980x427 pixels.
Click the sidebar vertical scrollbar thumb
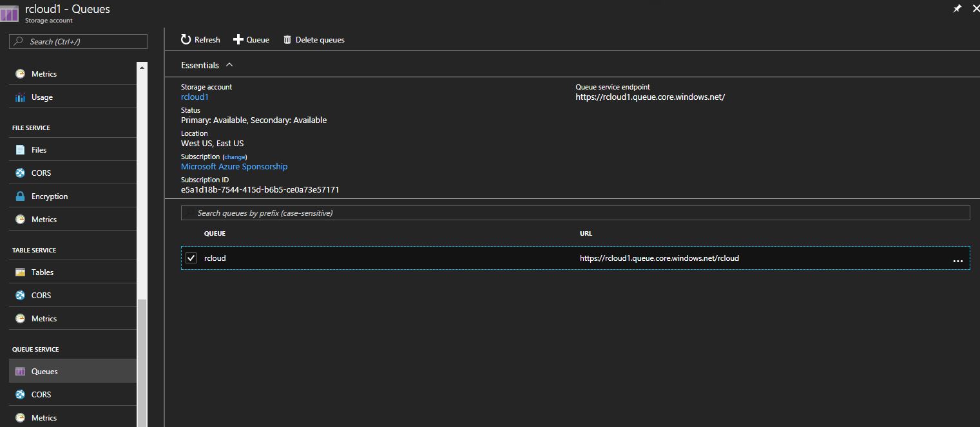[142, 361]
